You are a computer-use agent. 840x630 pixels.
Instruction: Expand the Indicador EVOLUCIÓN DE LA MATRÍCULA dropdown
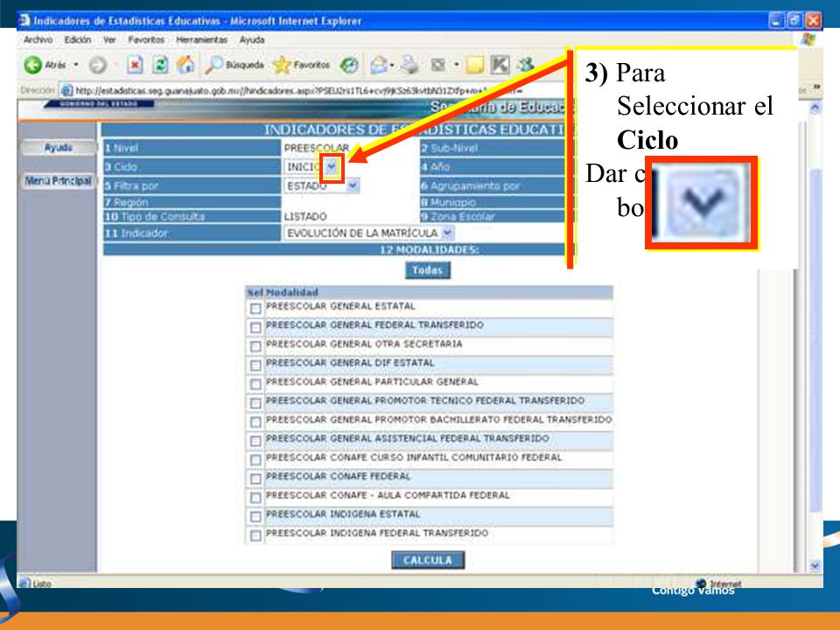pos(447,233)
